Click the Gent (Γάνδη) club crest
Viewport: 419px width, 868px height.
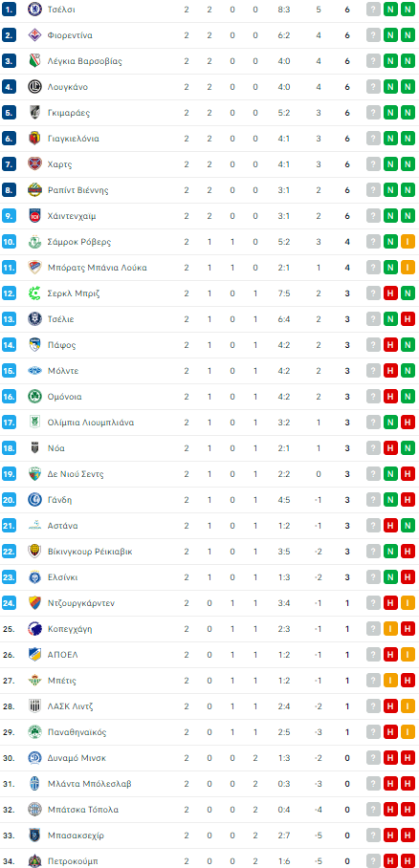(34, 500)
